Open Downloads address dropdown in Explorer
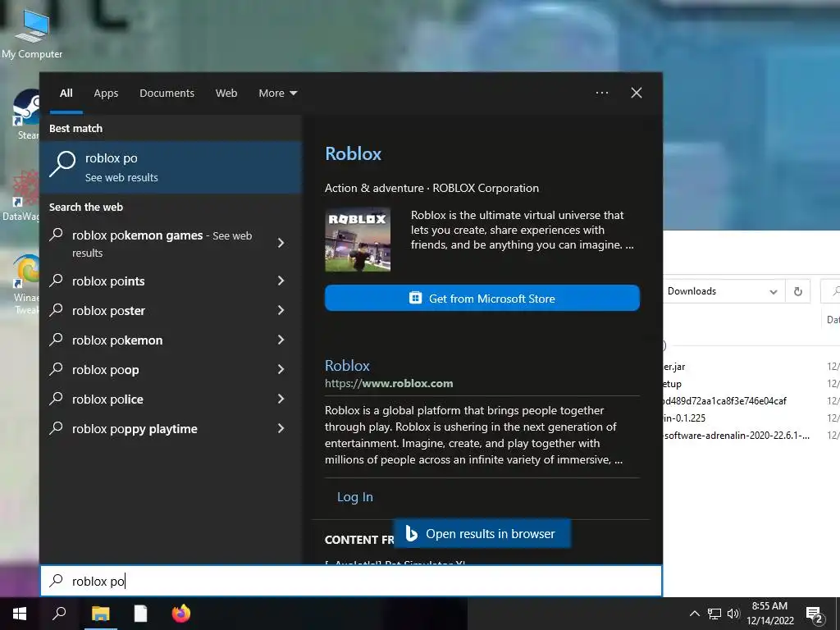Screen dimensions: 840x630 [x=773, y=291]
